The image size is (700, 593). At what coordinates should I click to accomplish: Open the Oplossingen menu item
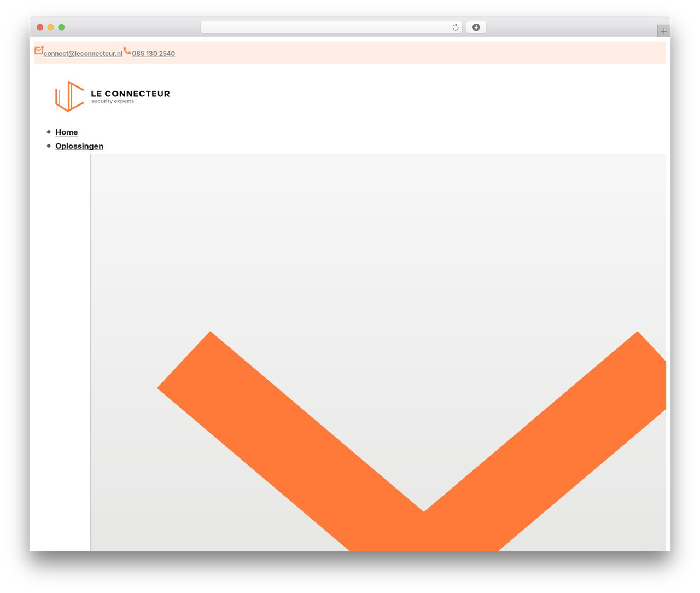coord(79,146)
